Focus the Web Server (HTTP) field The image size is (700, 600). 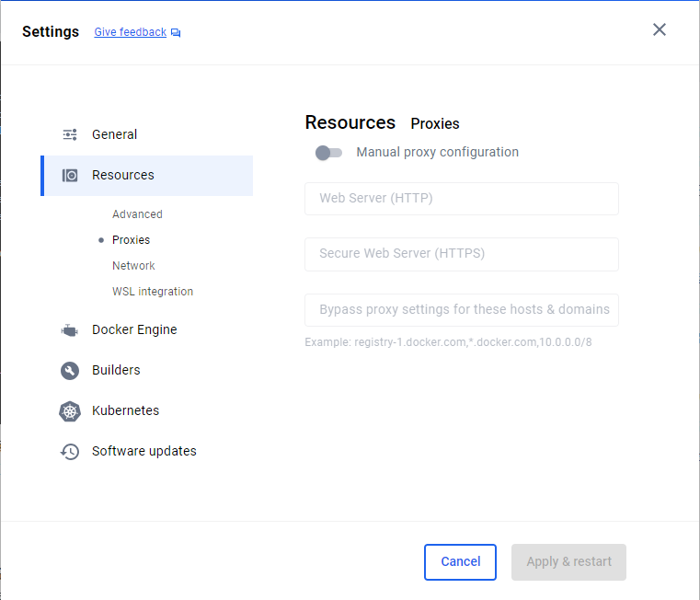click(x=462, y=199)
